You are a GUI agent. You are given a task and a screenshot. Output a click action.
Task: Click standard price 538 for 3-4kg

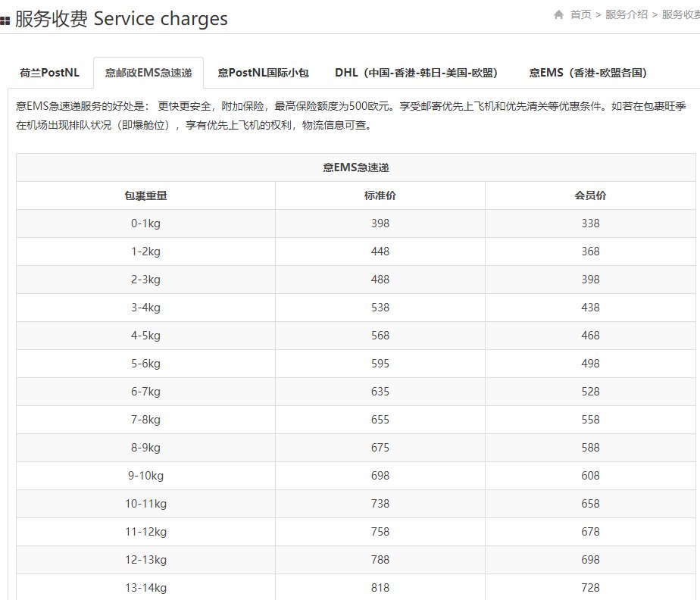coord(380,308)
